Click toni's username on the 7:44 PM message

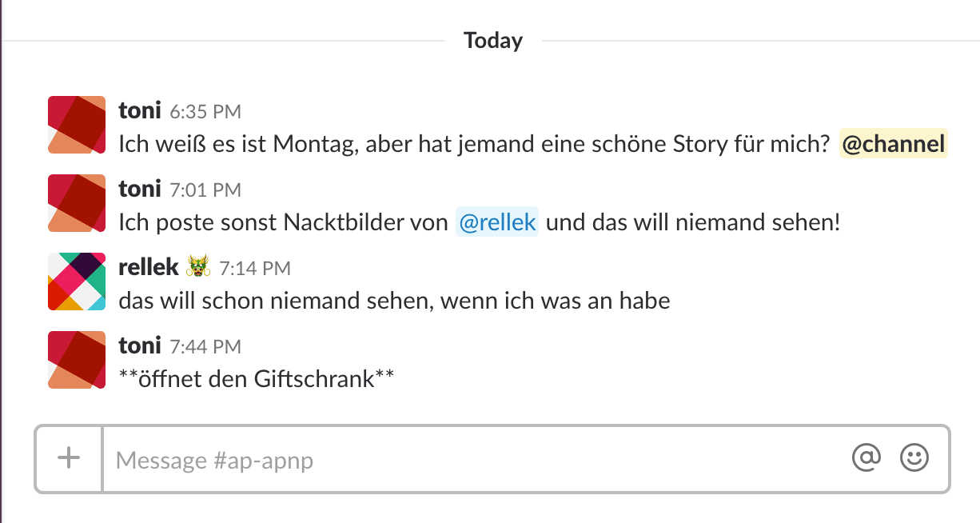pyautogui.click(x=140, y=345)
